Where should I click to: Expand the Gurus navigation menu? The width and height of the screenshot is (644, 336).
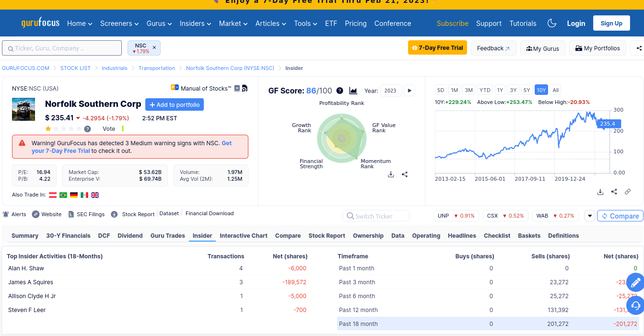[x=159, y=23]
